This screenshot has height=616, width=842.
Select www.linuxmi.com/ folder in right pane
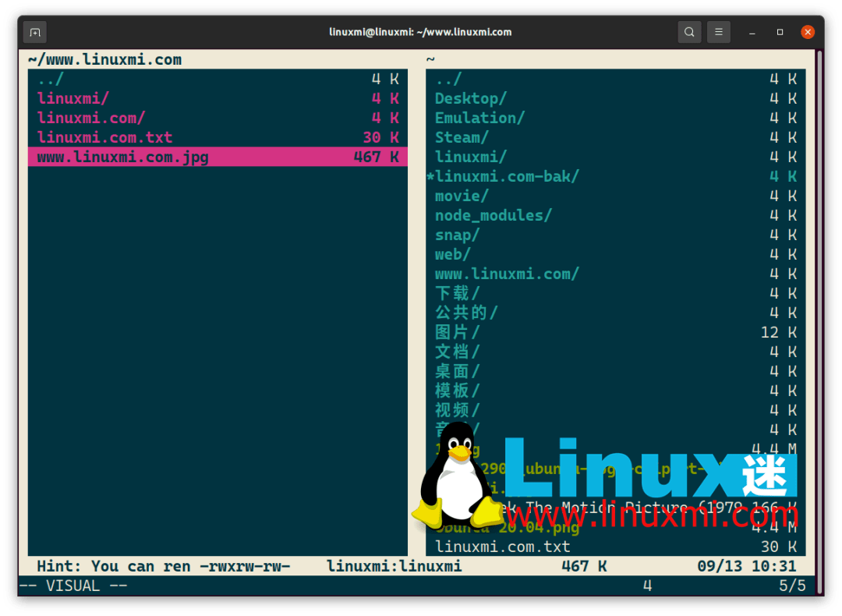pos(615,274)
